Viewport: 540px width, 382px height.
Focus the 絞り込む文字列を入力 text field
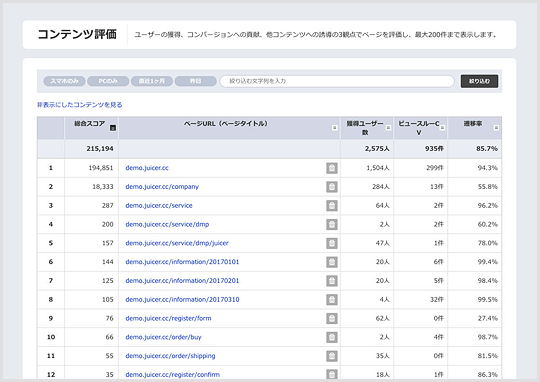pyautogui.click(x=337, y=81)
